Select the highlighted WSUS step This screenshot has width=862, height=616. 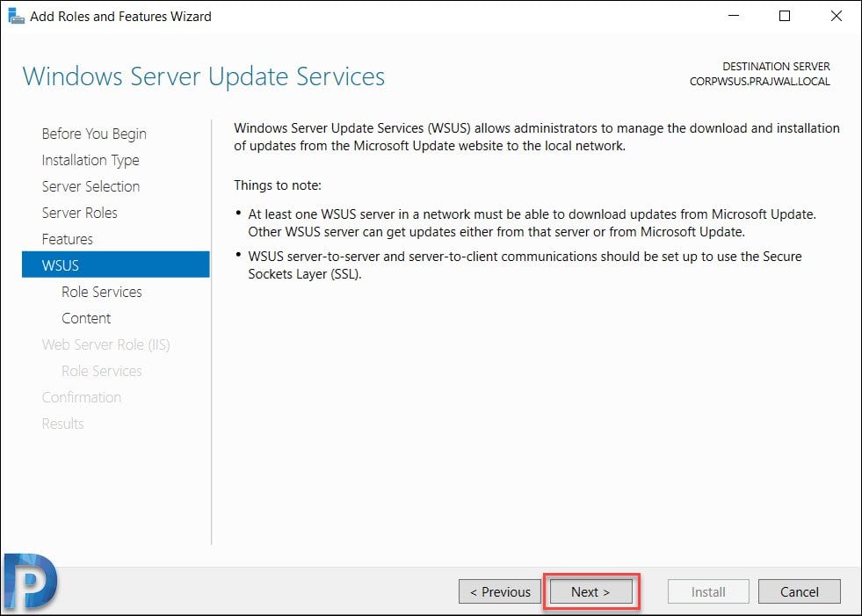tap(115, 265)
